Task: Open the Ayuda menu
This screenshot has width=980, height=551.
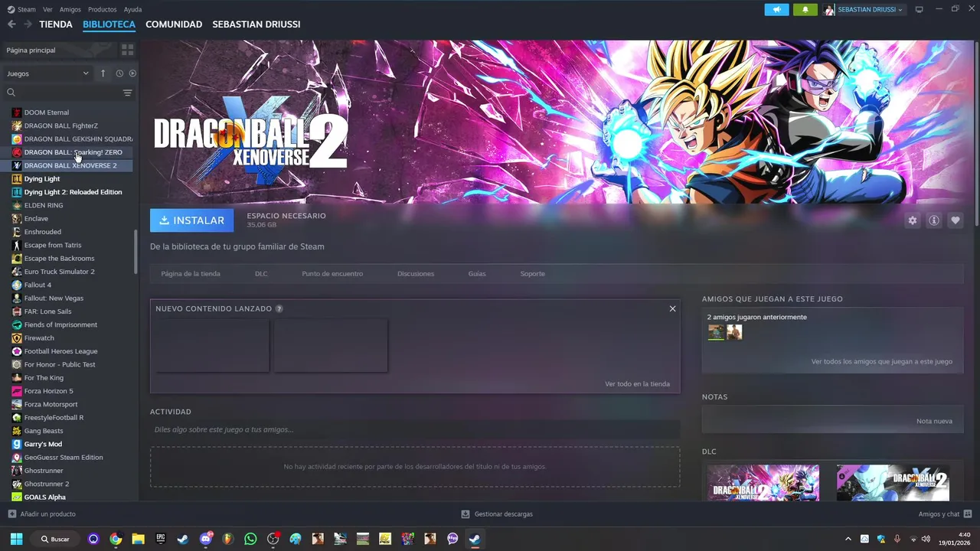Action: (x=132, y=9)
